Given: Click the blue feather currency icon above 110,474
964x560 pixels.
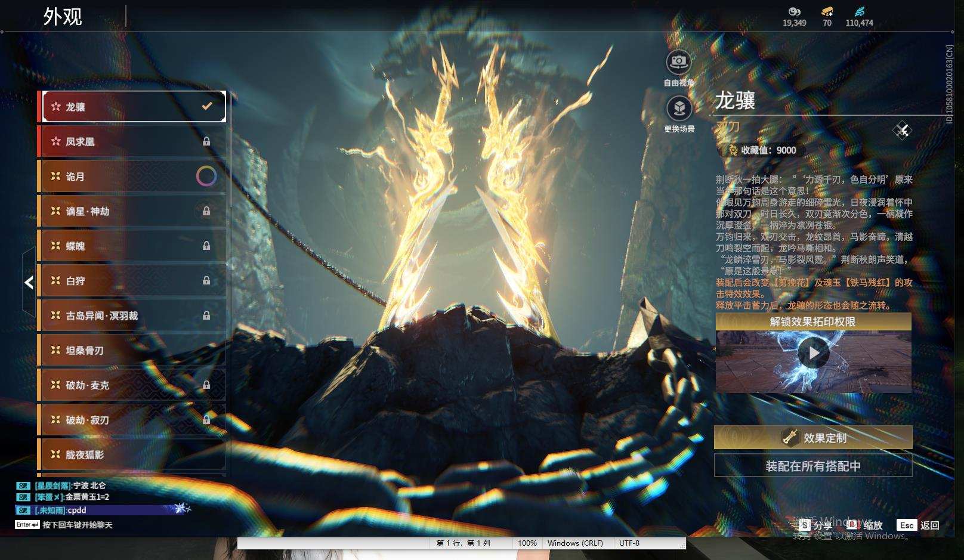Looking at the screenshot, I should 859,11.
